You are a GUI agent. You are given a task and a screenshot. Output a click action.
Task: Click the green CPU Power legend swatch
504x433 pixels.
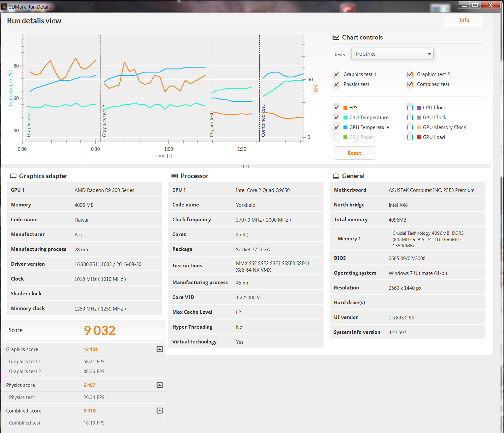[x=345, y=137]
